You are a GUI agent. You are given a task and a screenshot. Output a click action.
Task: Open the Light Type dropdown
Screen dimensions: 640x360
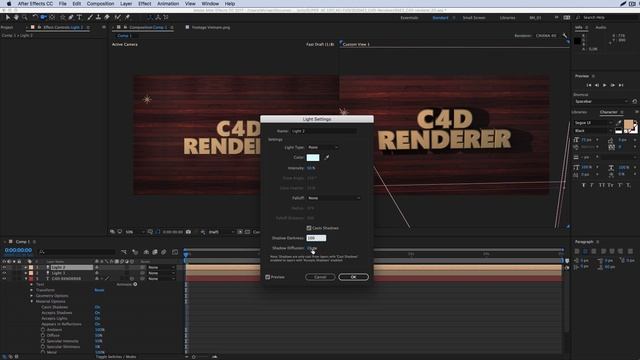point(323,147)
